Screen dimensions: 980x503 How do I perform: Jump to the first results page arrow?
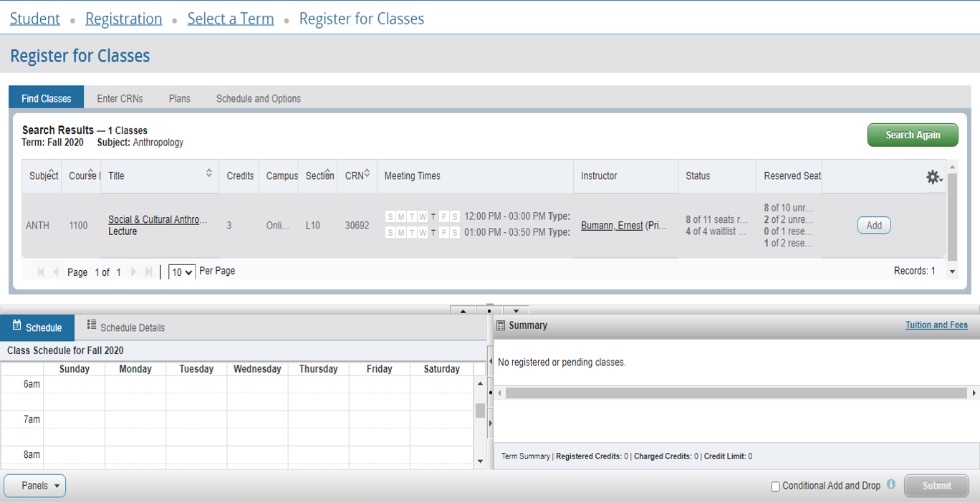pos(41,272)
